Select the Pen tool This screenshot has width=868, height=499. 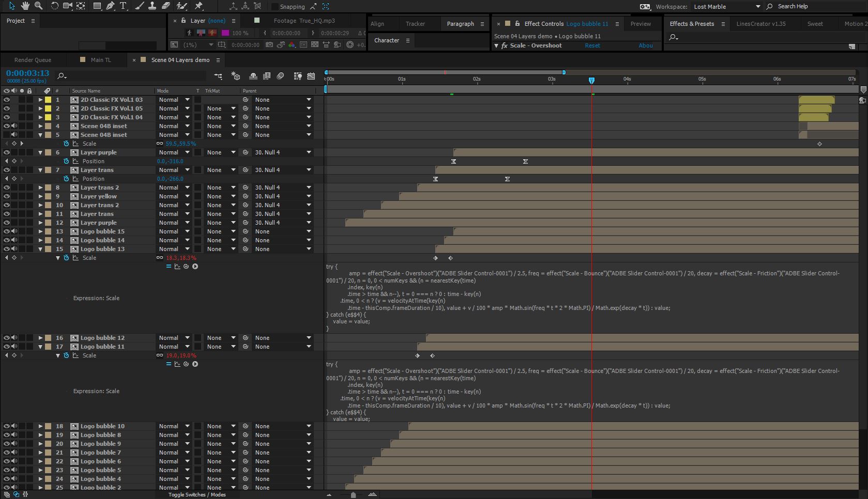(x=110, y=6)
